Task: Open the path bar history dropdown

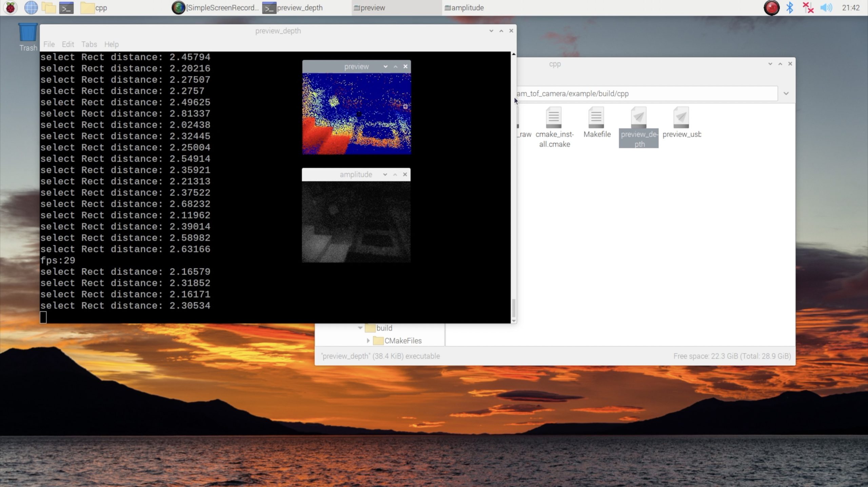Action: [786, 94]
